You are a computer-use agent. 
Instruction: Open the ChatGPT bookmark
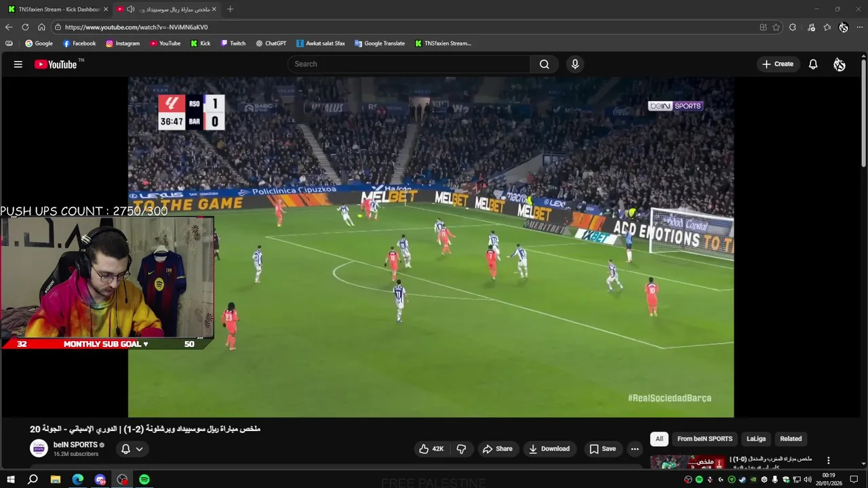click(271, 43)
